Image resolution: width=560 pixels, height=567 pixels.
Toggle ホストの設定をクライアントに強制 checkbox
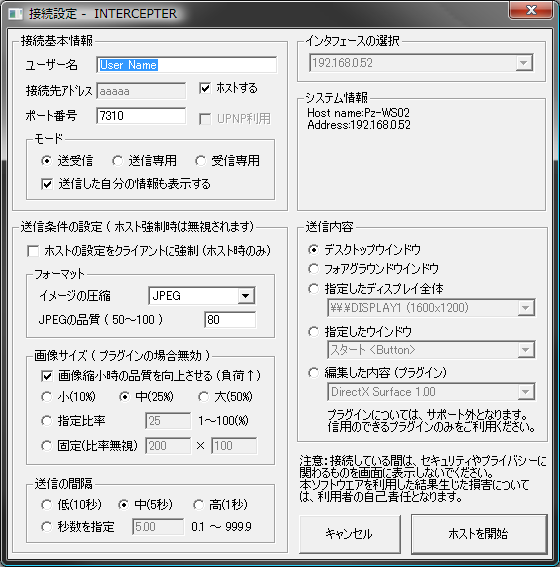pos(33,251)
